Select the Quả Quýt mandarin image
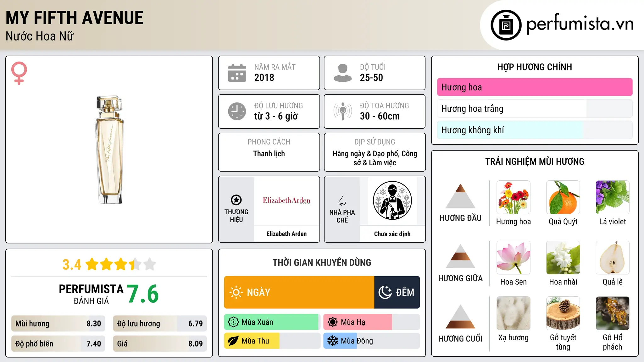 563,197
